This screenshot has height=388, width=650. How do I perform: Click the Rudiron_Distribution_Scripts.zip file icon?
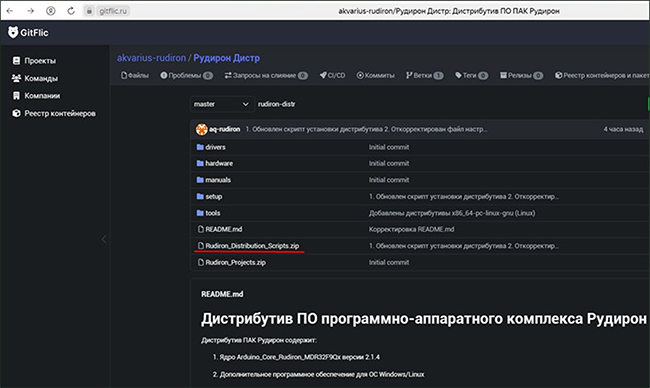[x=201, y=246]
